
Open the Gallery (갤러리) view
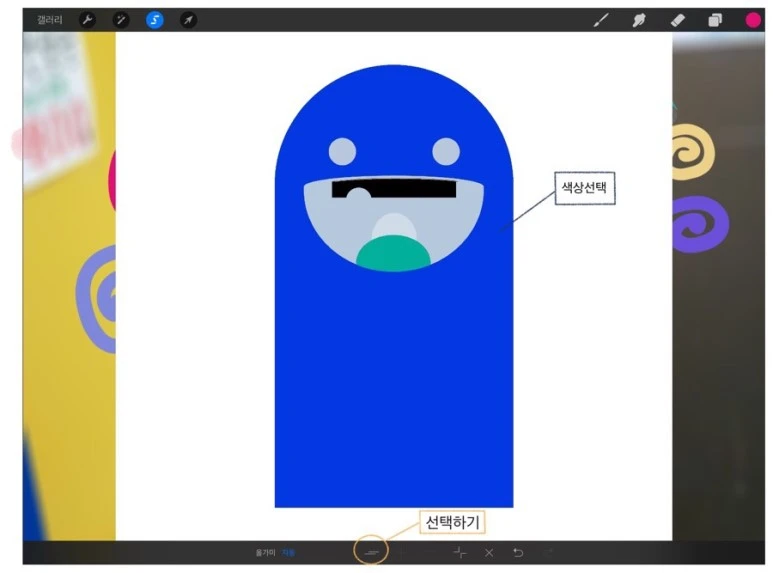[x=50, y=20]
